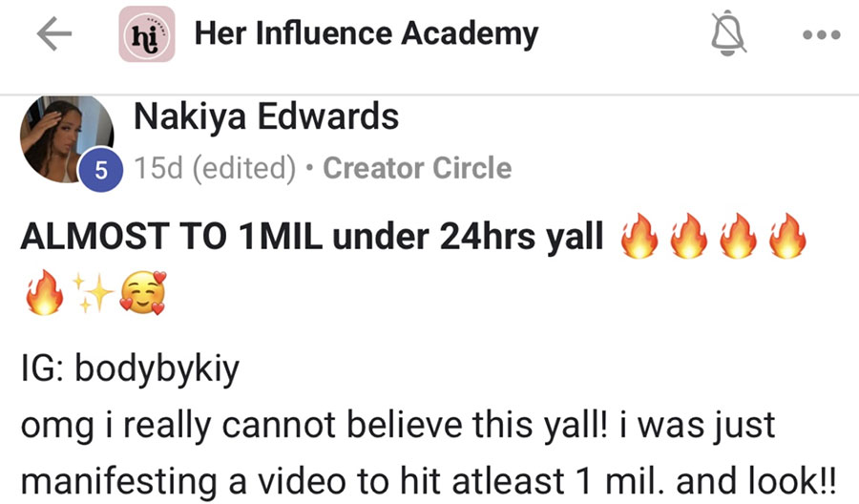Go back using the left arrow
This screenshot has height=504, width=859.
[53, 34]
